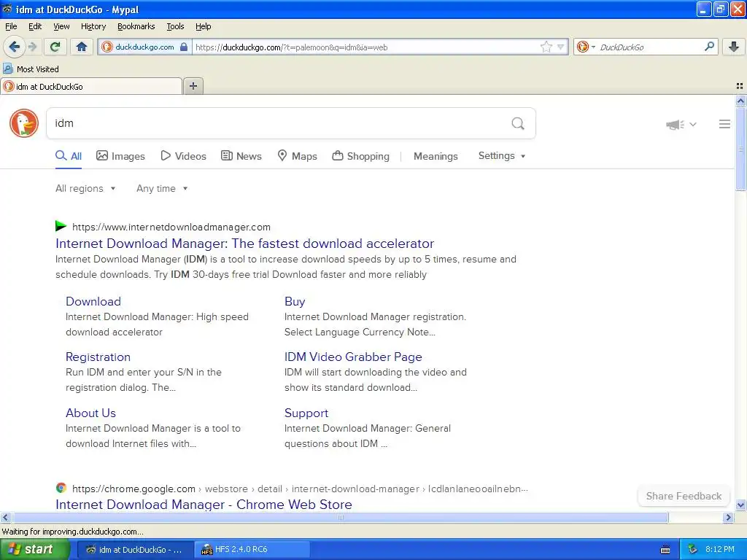This screenshot has width=747, height=560.
Task: Click the keyboard icon in taskbar
Action: [x=665, y=550]
